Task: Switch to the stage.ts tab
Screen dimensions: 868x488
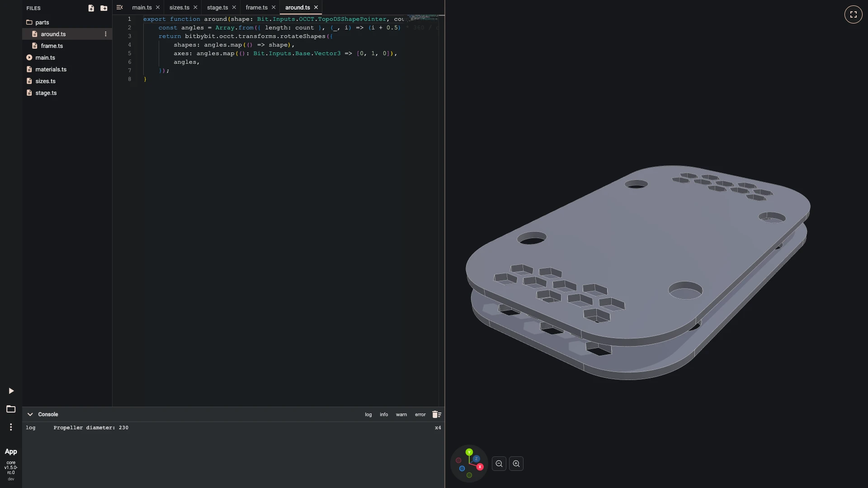Action: (217, 7)
